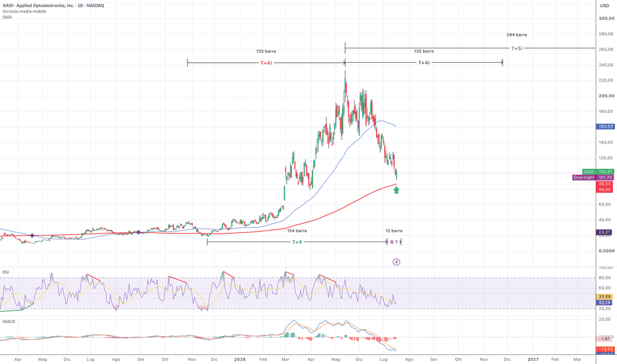
Task: Click the 0,0000 price scale label
Action: click(x=606, y=251)
